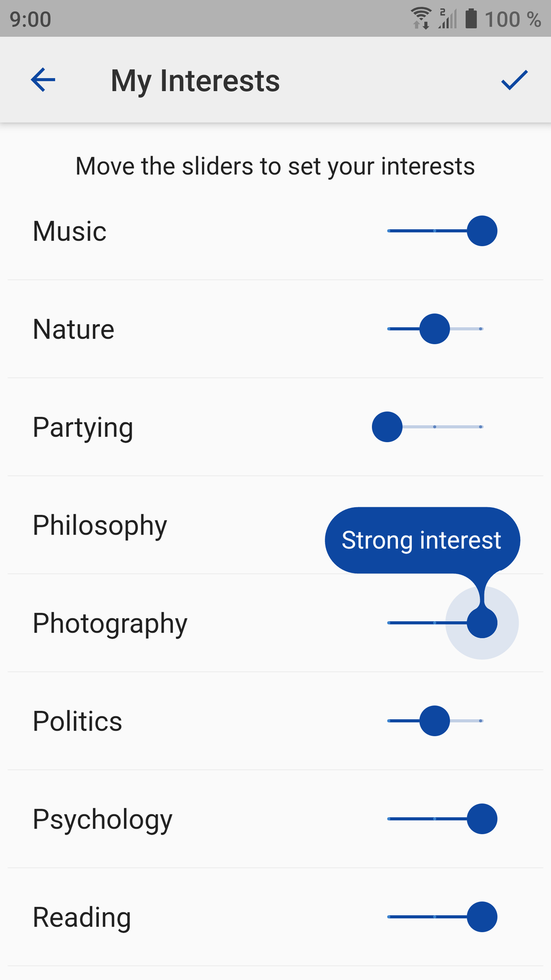Click the Reading slider thumb
Screen dimensions: 551x980
pyautogui.click(x=482, y=917)
